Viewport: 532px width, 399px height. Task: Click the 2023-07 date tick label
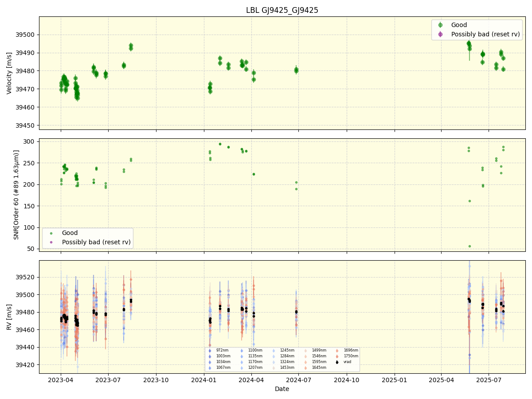click(108, 380)
